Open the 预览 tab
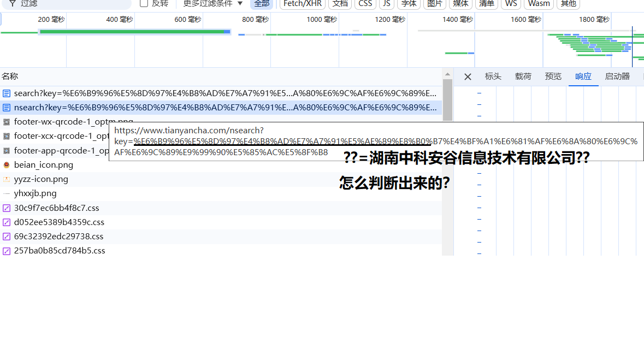Screen dimensions: 644x354 pyautogui.click(x=553, y=76)
